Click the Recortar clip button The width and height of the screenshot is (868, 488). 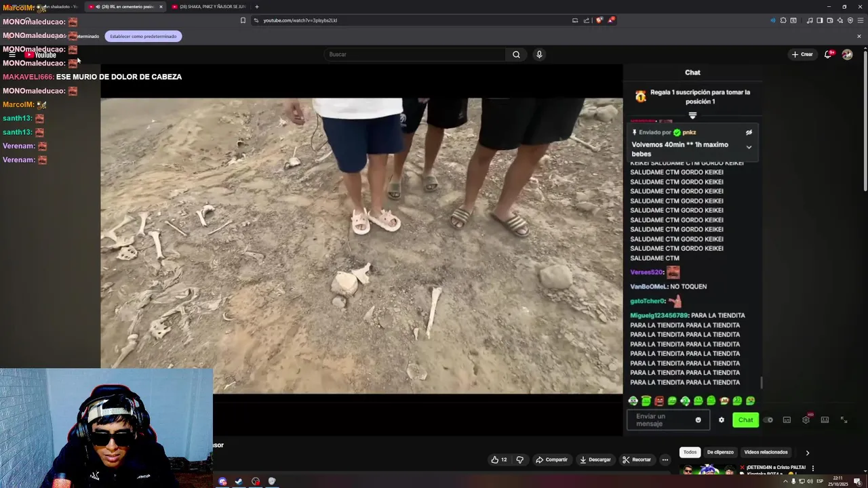[x=637, y=460]
